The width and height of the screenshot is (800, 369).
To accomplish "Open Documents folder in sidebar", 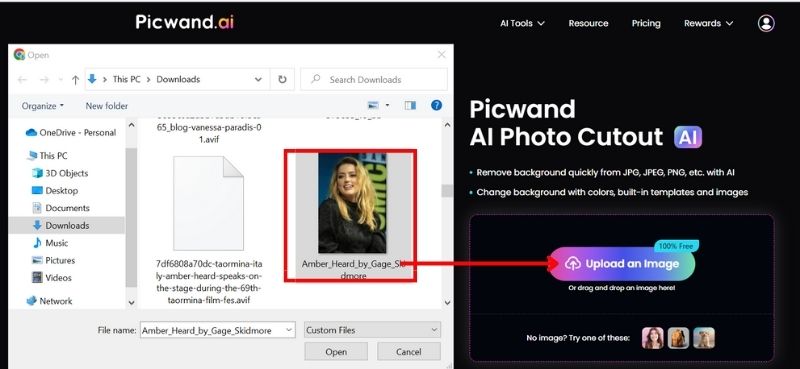I will [x=61, y=208].
